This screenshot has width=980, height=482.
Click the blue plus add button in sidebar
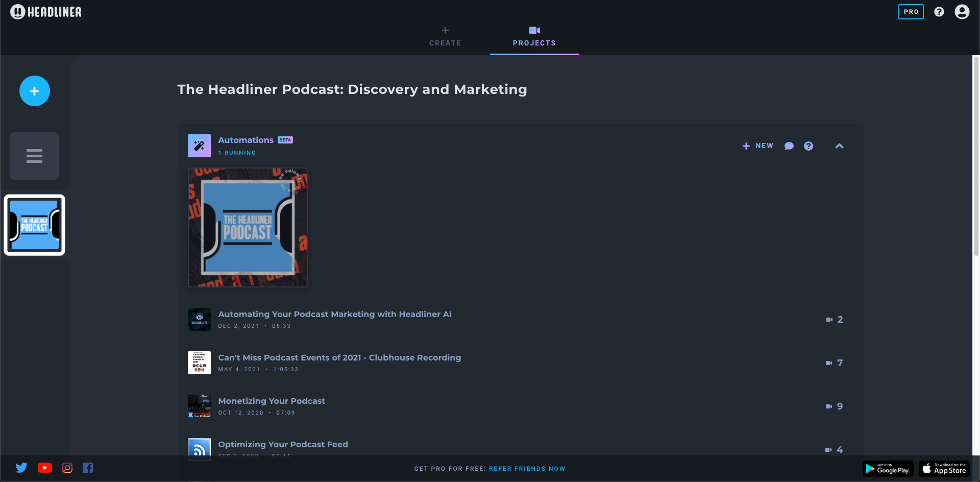click(x=35, y=91)
